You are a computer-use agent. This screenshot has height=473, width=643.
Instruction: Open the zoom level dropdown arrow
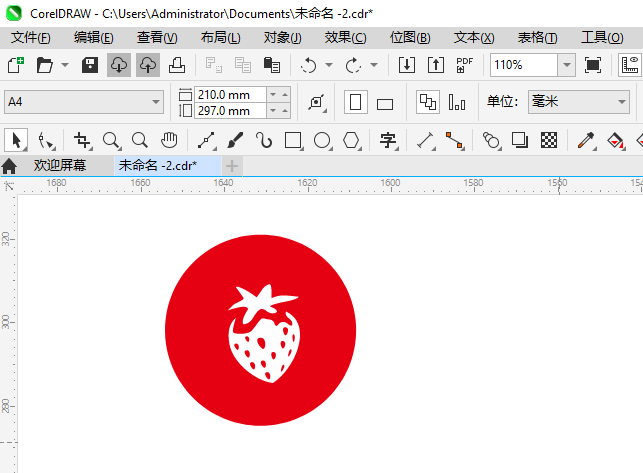click(567, 65)
